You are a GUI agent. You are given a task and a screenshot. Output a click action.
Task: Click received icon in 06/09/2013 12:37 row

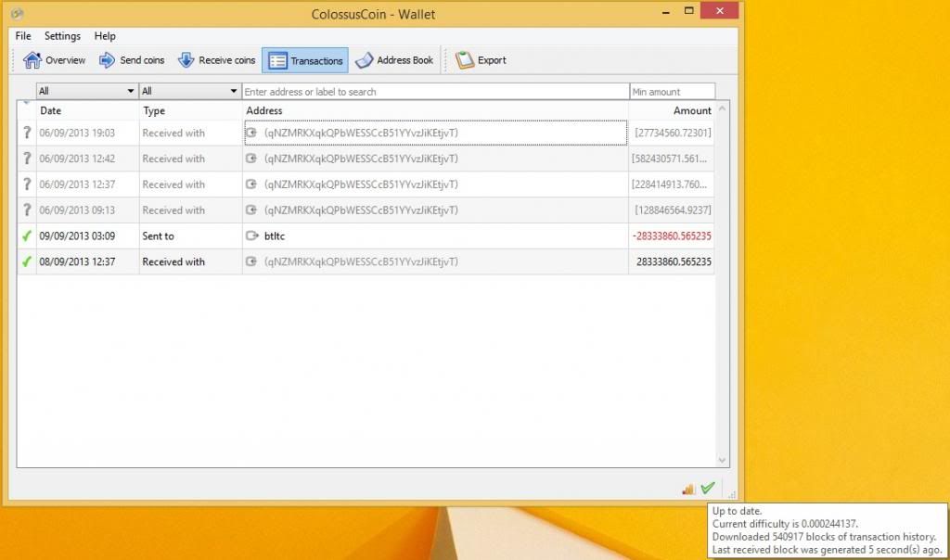[x=251, y=185]
